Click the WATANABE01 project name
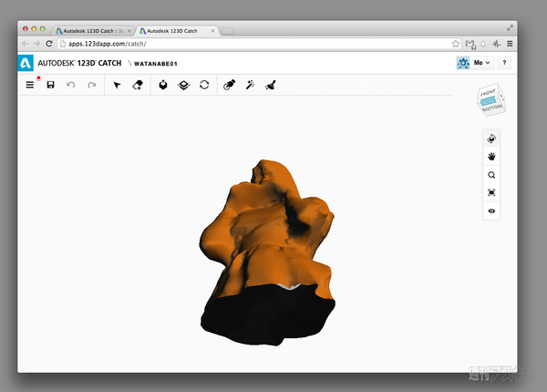Image resolution: width=547 pixels, height=392 pixels. pos(156,64)
